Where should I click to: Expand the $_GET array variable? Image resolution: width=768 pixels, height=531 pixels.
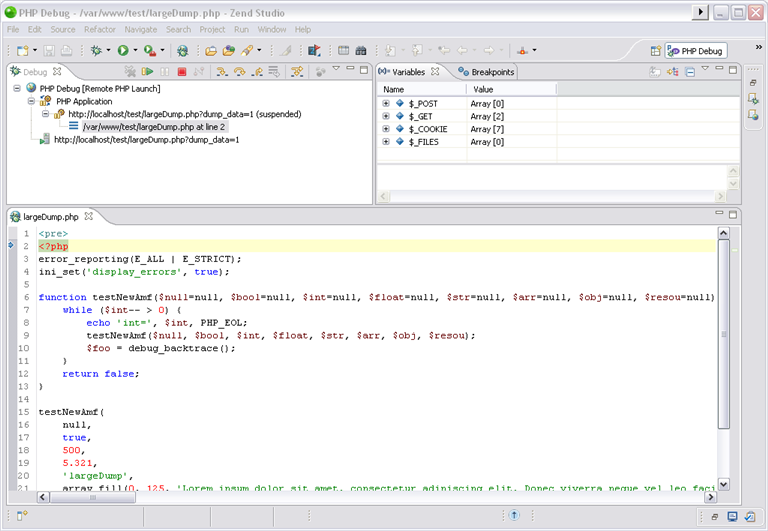386,116
